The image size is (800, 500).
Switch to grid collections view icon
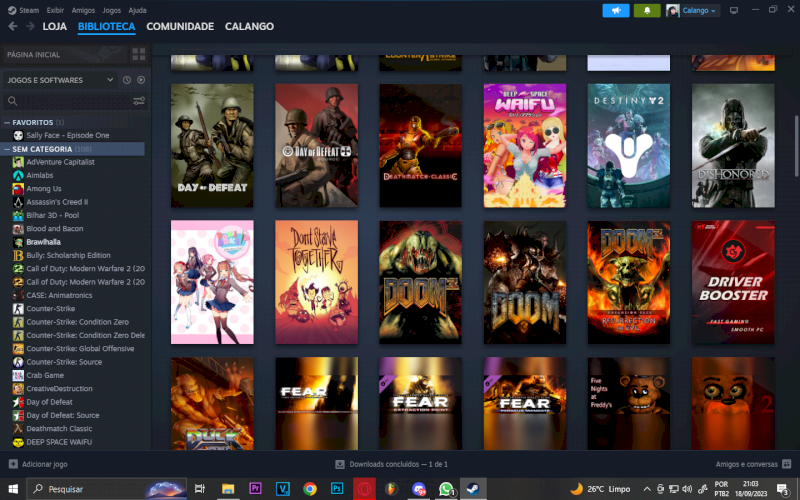[x=138, y=54]
